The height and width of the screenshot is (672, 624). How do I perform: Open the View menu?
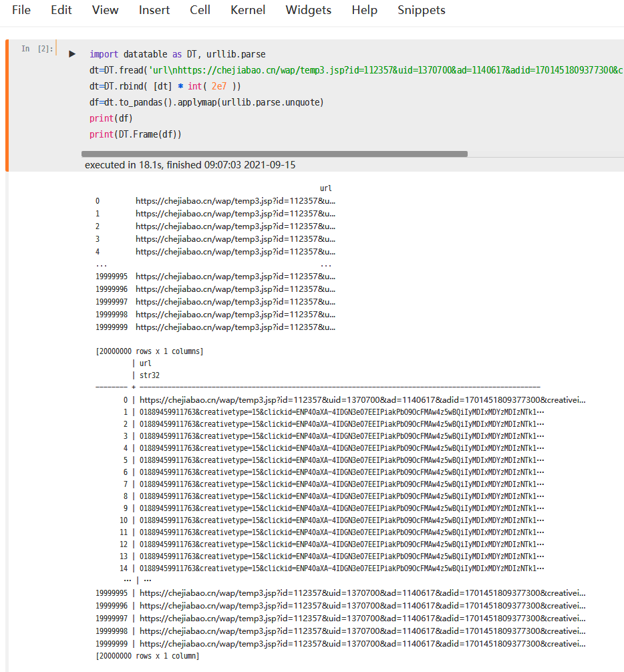105,10
